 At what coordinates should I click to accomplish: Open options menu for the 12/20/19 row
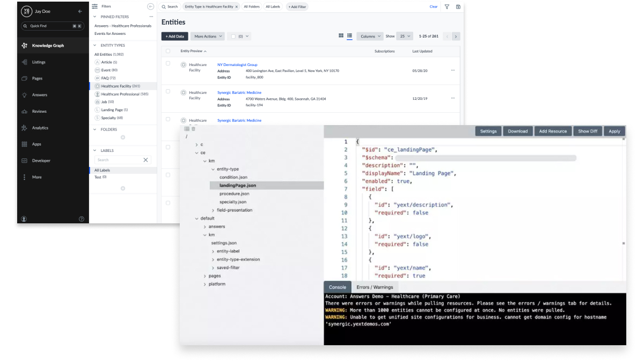pyautogui.click(x=453, y=98)
